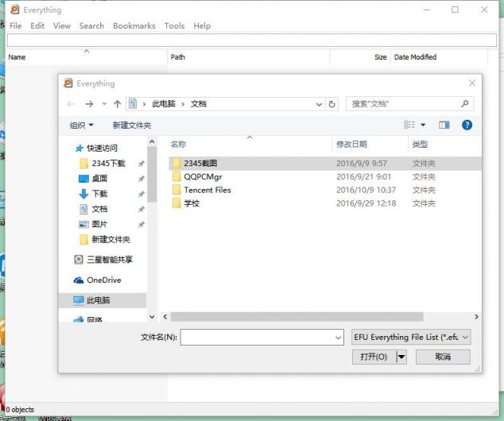Click the Everything main search box

click(x=252, y=41)
